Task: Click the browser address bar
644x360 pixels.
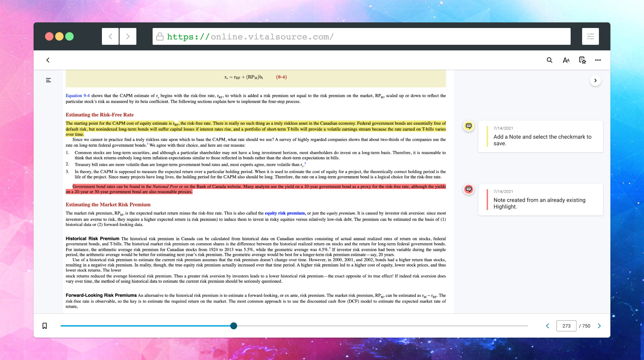Action: point(361,36)
